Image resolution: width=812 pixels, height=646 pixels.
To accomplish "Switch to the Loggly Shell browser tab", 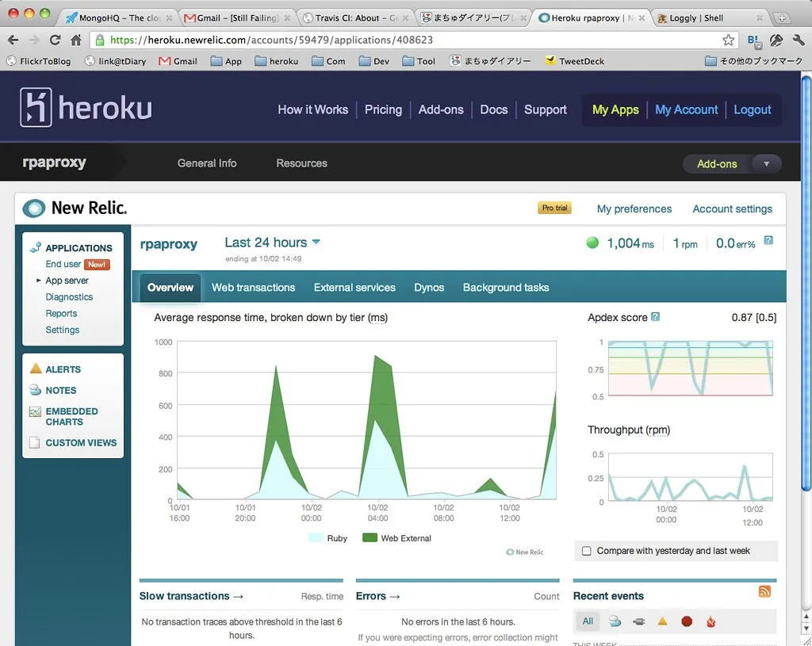I will click(x=710, y=18).
